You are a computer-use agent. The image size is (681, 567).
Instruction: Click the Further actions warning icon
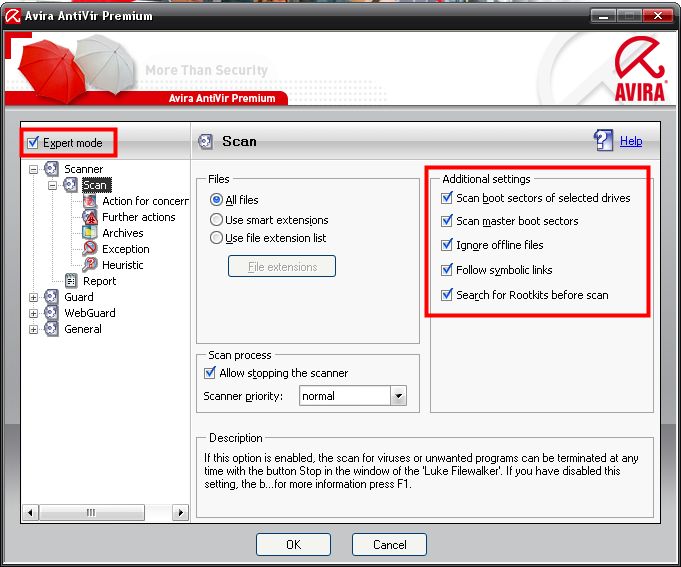coord(90,217)
